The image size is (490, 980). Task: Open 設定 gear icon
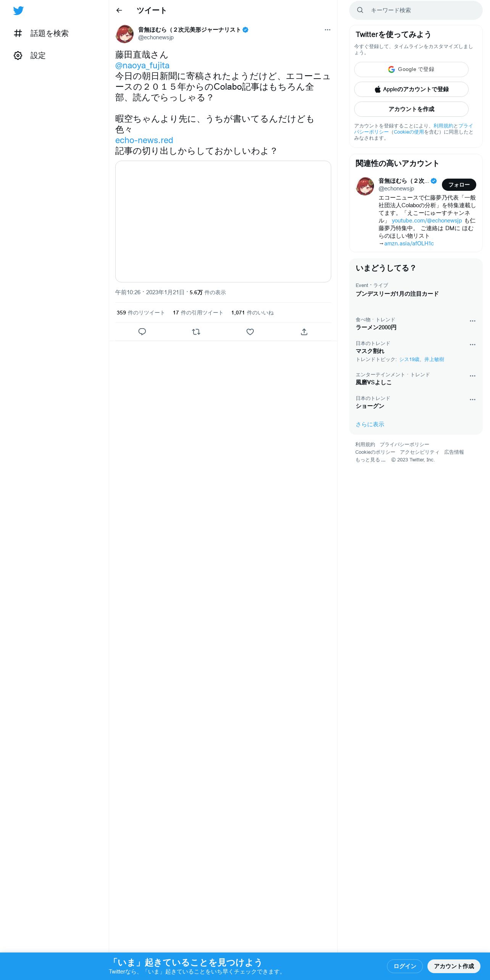click(x=18, y=56)
